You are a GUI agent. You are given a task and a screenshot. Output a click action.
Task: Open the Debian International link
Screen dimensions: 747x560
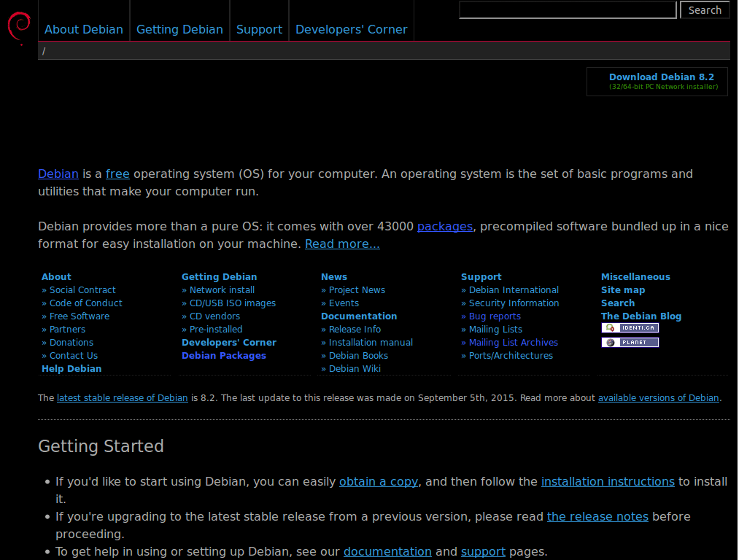pos(514,290)
